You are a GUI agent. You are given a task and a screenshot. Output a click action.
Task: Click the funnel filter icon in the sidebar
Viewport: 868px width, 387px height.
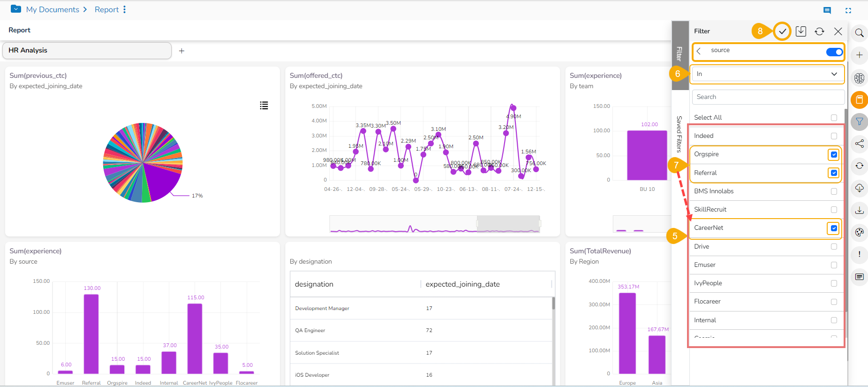click(859, 121)
